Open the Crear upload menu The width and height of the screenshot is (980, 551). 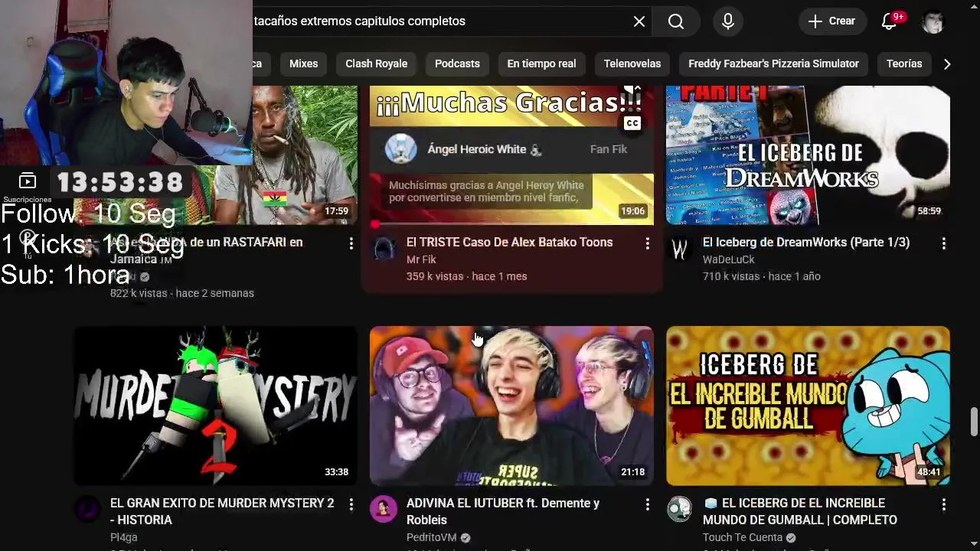click(832, 21)
